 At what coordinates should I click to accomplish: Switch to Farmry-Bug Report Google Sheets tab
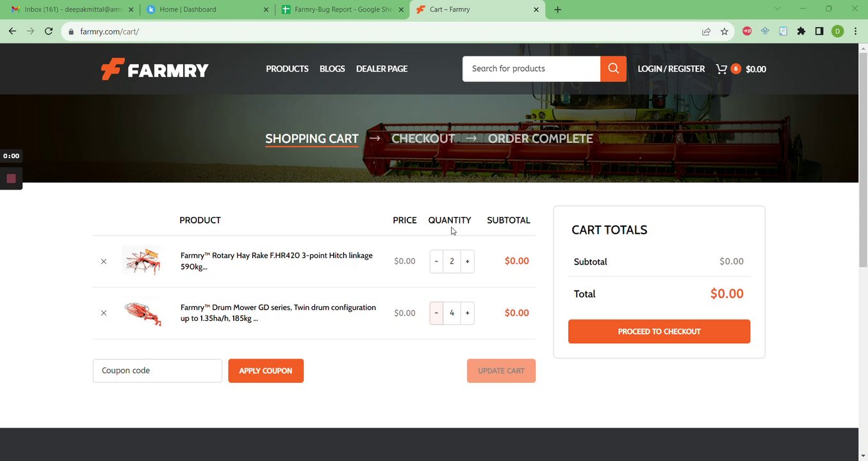click(x=342, y=10)
